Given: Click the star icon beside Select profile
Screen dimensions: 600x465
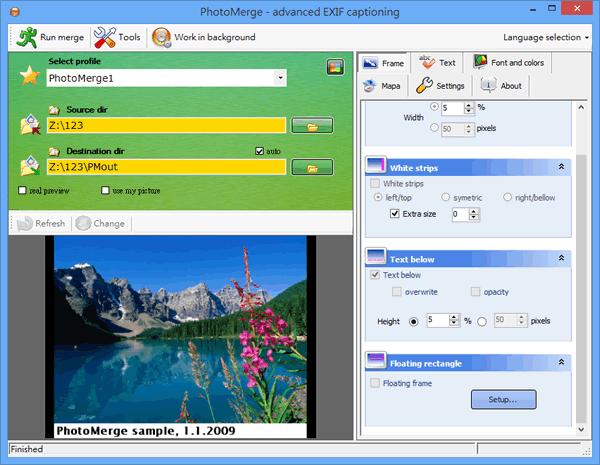Looking at the screenshot, I should [x=31, y=76].
